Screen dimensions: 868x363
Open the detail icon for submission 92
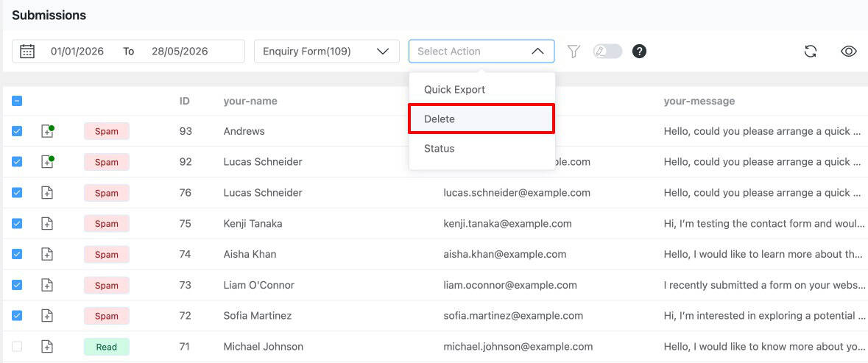coord(48,161)
